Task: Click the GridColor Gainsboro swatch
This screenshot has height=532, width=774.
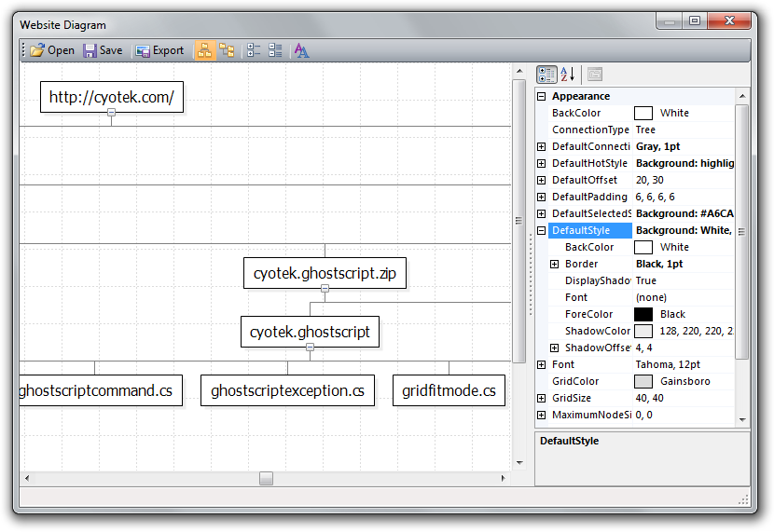Action: (643, 381)
